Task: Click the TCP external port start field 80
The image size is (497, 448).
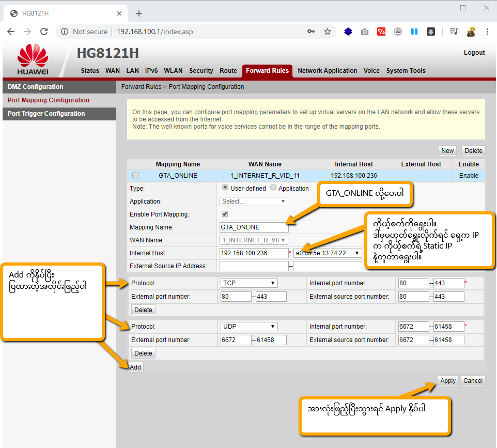Action: pyautogui.click(x=236, y=297)
